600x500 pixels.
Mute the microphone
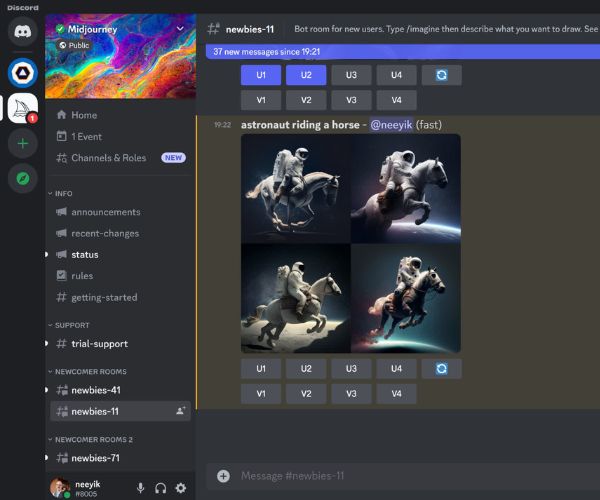[140, 488]
